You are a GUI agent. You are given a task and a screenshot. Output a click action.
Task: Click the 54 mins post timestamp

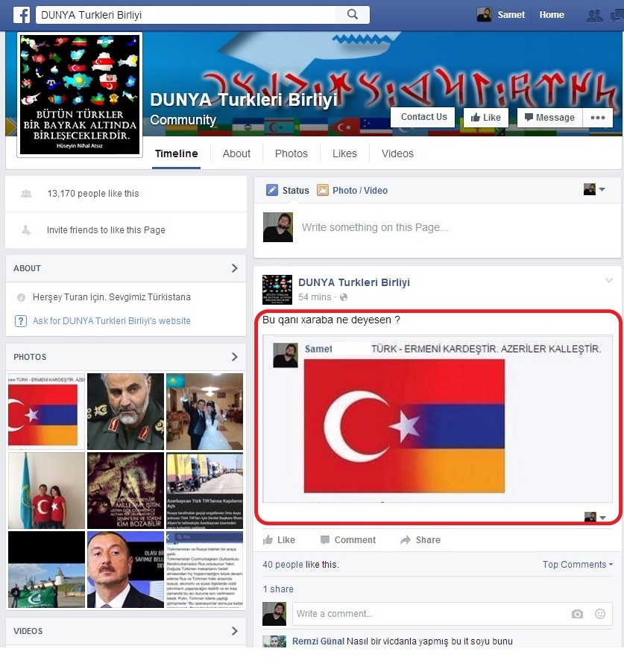pyautogui.click(x=315, y=297)
